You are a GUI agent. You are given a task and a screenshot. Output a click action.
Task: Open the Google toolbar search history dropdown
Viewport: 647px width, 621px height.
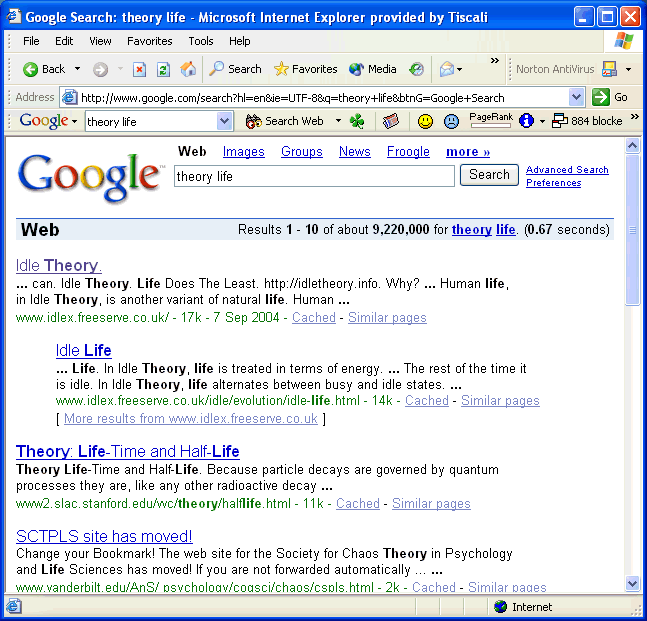tap(225, 121)
